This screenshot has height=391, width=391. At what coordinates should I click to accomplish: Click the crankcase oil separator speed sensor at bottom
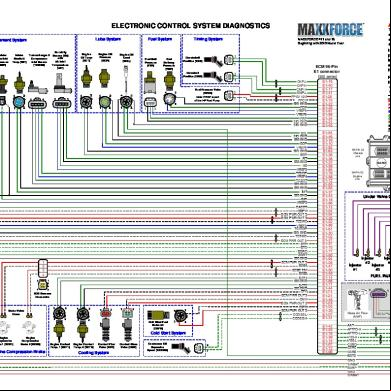pos(181,347)
